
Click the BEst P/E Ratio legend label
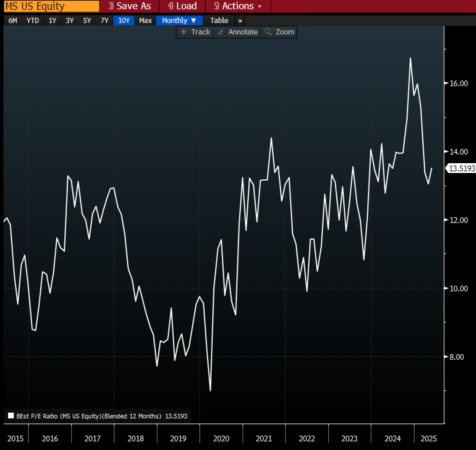[89, 416]
